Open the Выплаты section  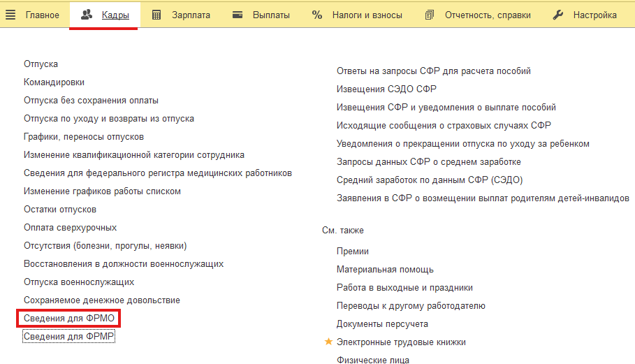[x=271, y=15]
